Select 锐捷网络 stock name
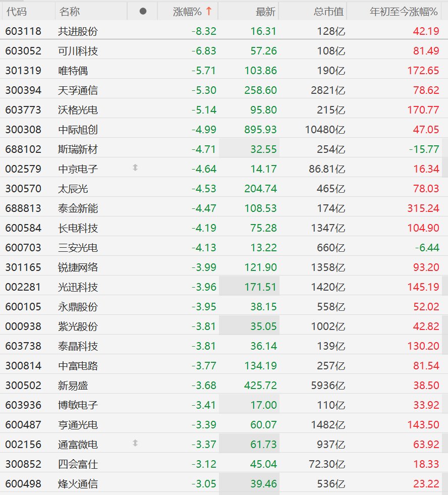This screenshot has height=495, width=448. pos(78,267)
